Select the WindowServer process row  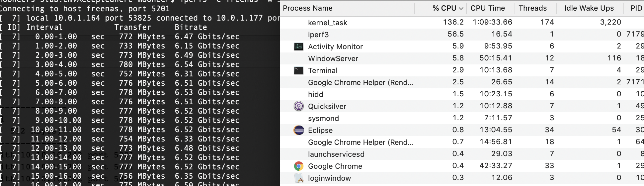click(462, 58)
